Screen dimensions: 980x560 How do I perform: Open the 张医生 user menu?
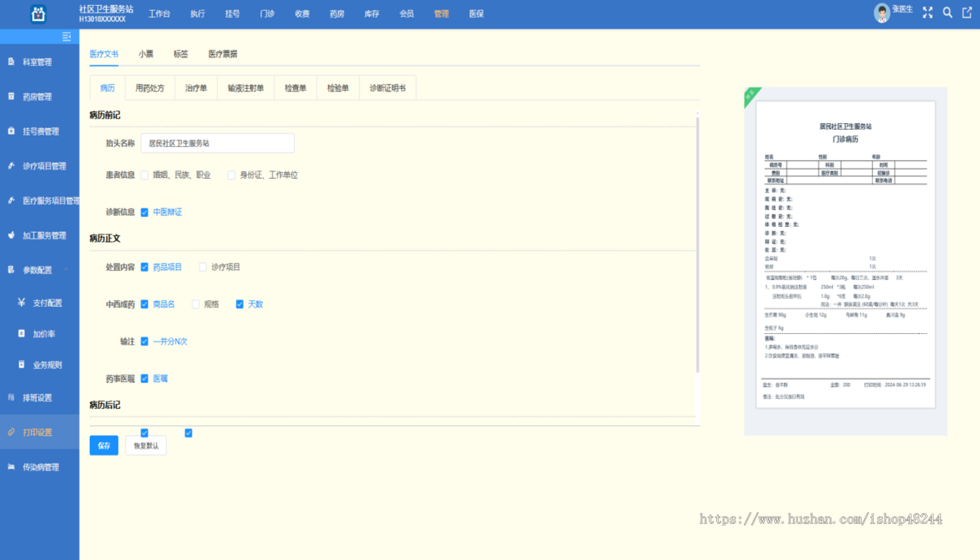point(902,9)
